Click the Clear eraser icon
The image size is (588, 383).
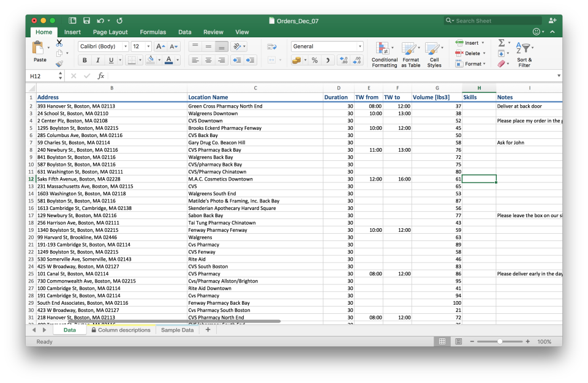tap(502, 64)
